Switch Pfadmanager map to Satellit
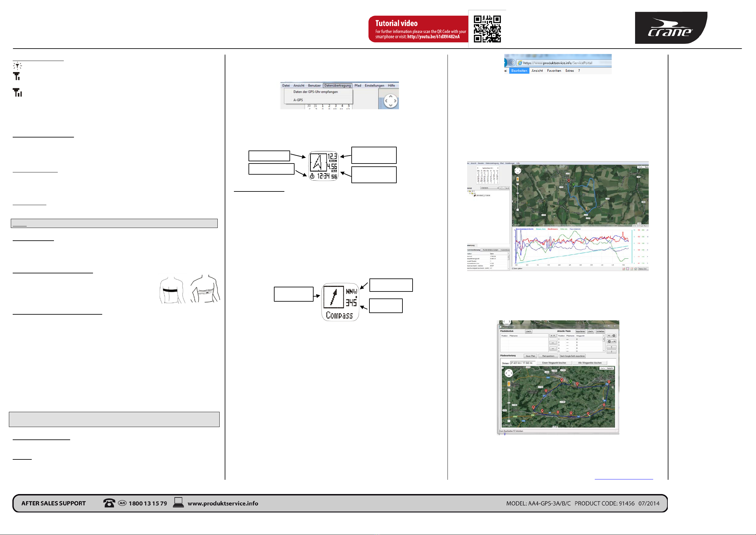The width and height of the screenshot is (756, 535). 610,368
